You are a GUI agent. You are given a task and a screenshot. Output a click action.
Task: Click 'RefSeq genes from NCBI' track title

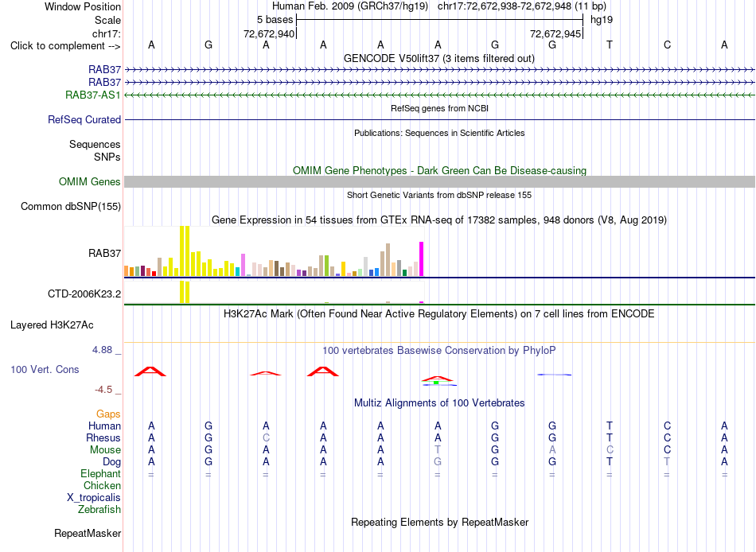pyautogui.click(x=439, y=108)
